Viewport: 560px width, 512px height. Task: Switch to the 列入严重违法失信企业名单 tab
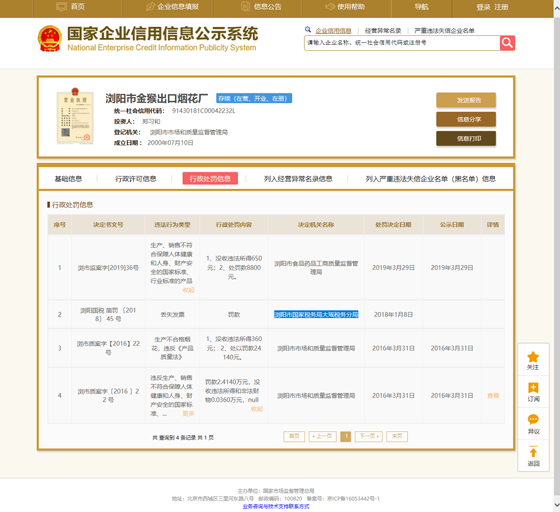[430, 179]
